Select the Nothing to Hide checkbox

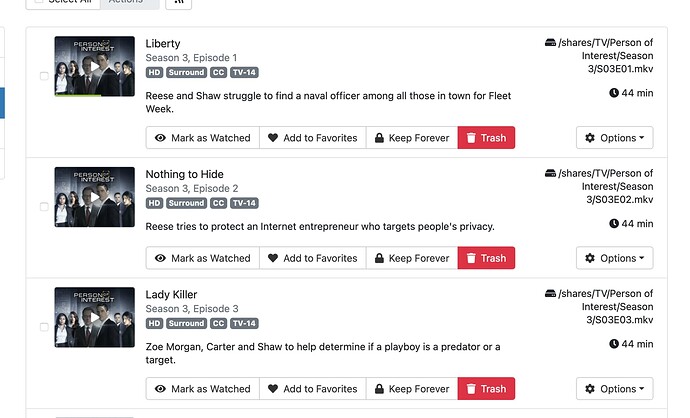click(44, 207)
